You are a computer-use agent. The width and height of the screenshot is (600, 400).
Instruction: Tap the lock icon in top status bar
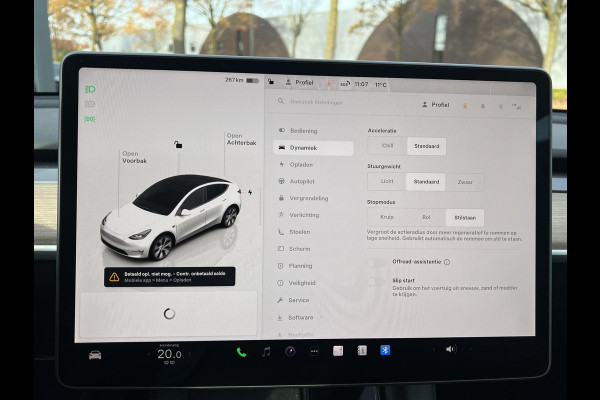271,82
